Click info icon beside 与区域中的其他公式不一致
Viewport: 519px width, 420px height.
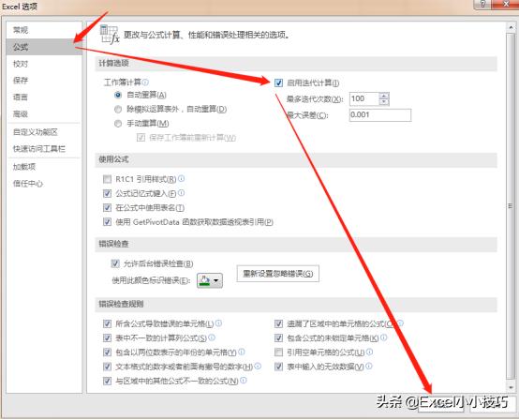[244, 381]
